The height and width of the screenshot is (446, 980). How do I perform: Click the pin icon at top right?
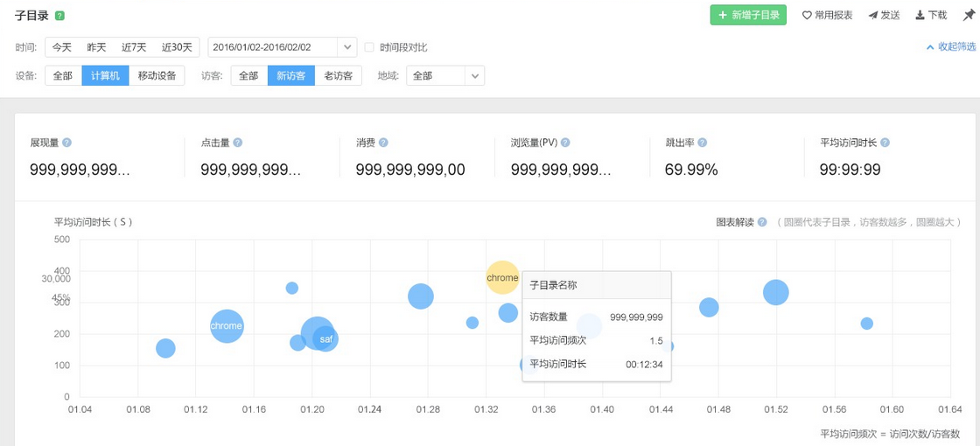tap(968, 15)
